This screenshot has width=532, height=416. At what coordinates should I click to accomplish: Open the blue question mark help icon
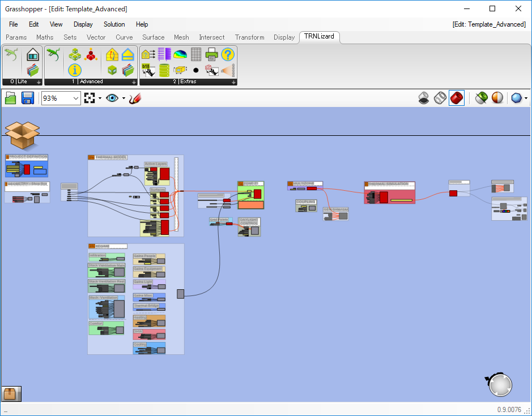pos(228,54)
